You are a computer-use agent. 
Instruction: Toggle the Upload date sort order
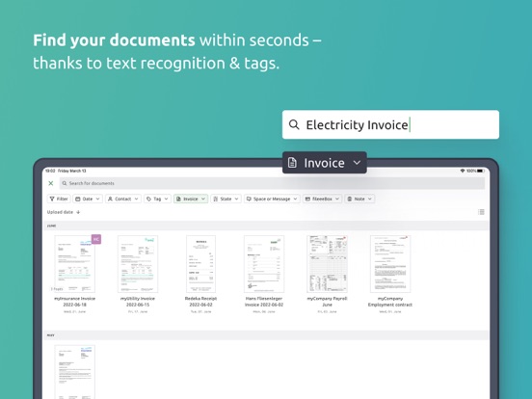pos(64,212)
